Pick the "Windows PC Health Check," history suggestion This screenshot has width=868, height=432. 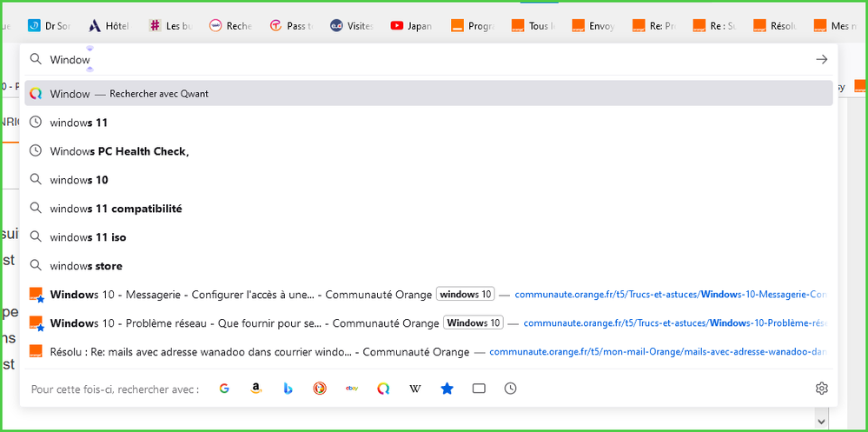pyautogui.click(x=119, y=151)
